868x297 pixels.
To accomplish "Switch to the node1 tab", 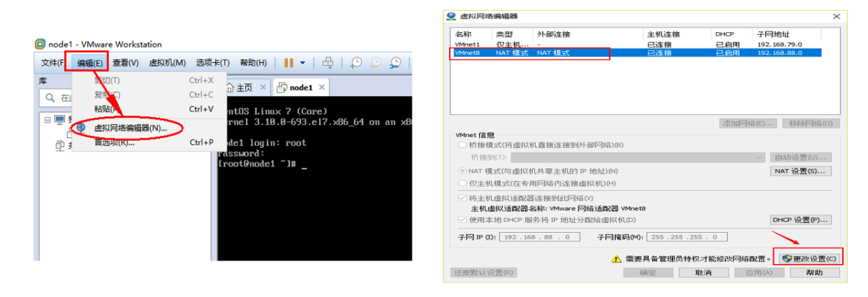I will point(301,87).
